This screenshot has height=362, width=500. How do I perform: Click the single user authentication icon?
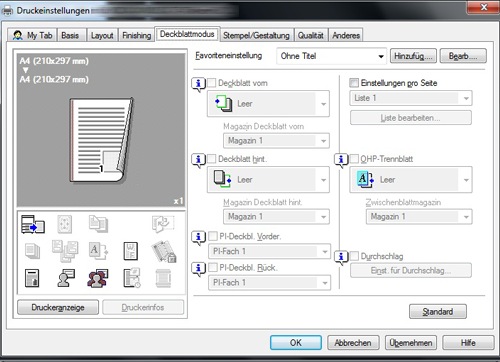coord(66,278)
